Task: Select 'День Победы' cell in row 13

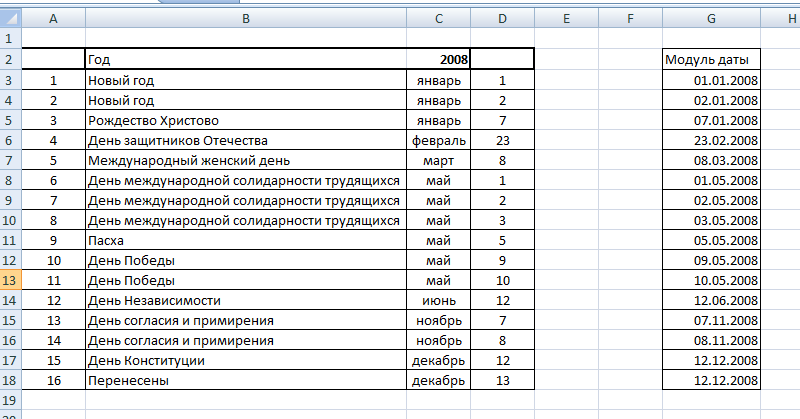Action: point(246,280)
